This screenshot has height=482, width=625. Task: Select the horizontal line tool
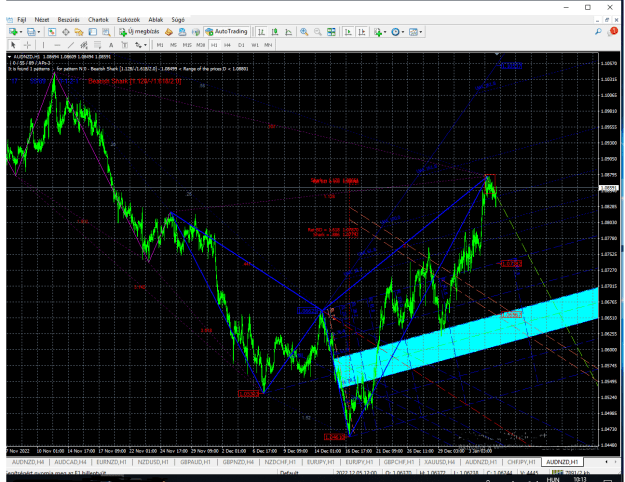coord(57,45)
